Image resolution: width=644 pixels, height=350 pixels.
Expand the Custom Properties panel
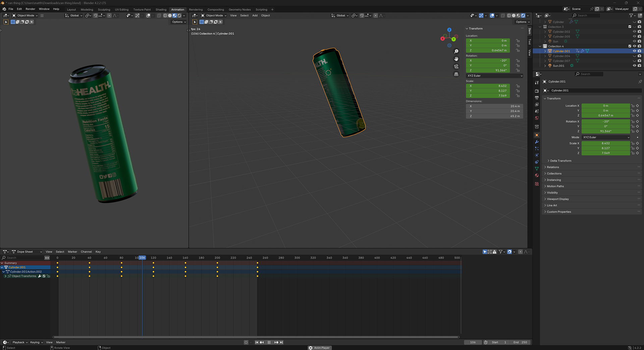click(x=559, y=212)
